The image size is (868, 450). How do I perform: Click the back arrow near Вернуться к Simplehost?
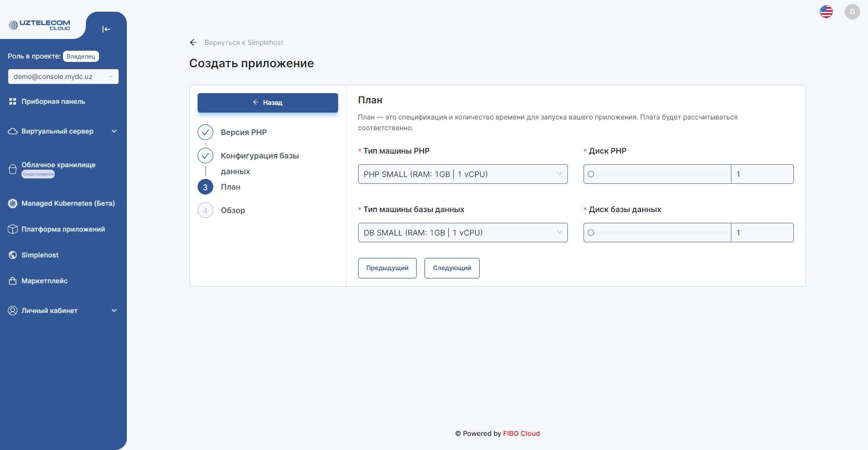click(x=193, y=42)
